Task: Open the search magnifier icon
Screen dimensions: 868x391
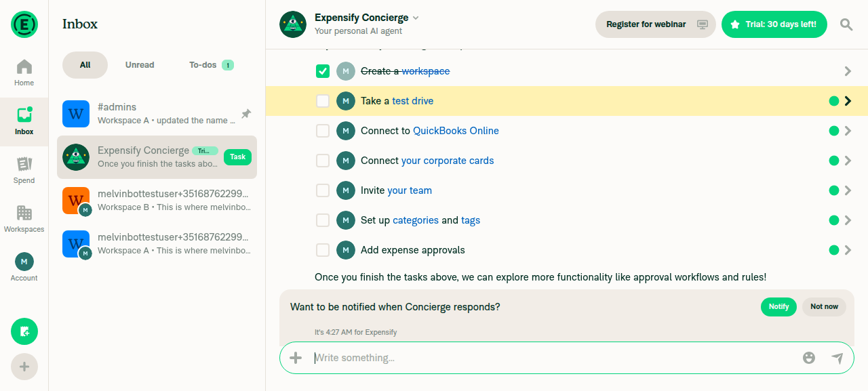Action: point(846,24)
